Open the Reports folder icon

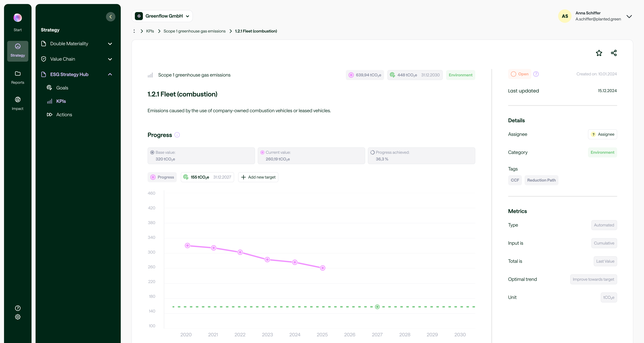point(17,74)
